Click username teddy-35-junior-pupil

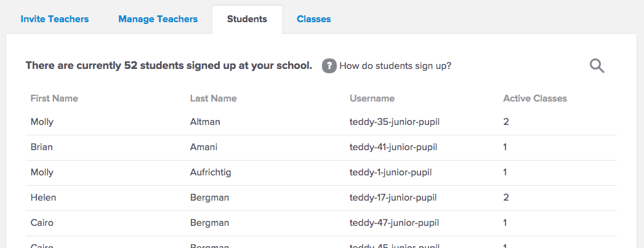point(394,122)
